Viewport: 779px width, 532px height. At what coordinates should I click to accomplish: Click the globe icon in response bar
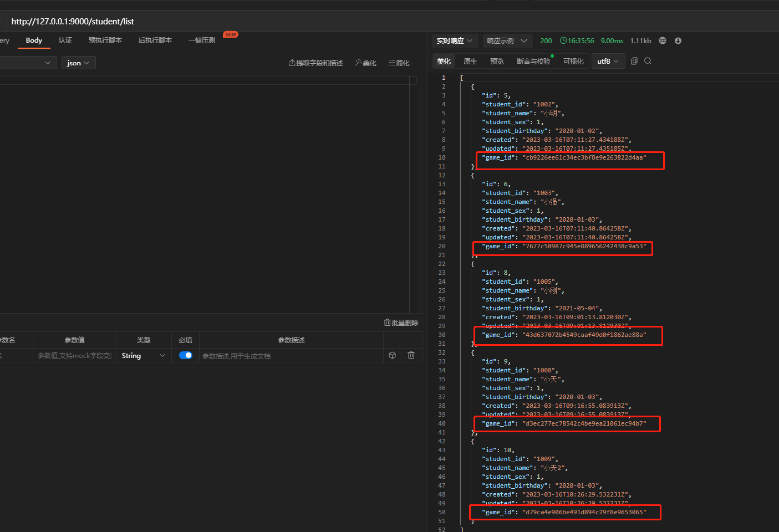pyautogui.click(x=663, y=40)
